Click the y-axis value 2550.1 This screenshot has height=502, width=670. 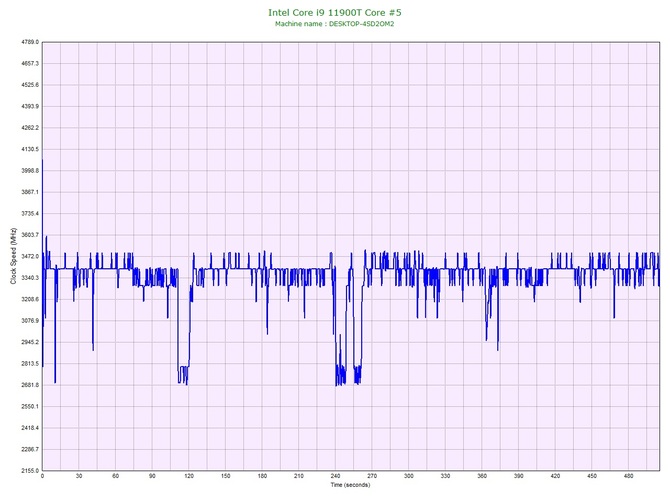30,407
